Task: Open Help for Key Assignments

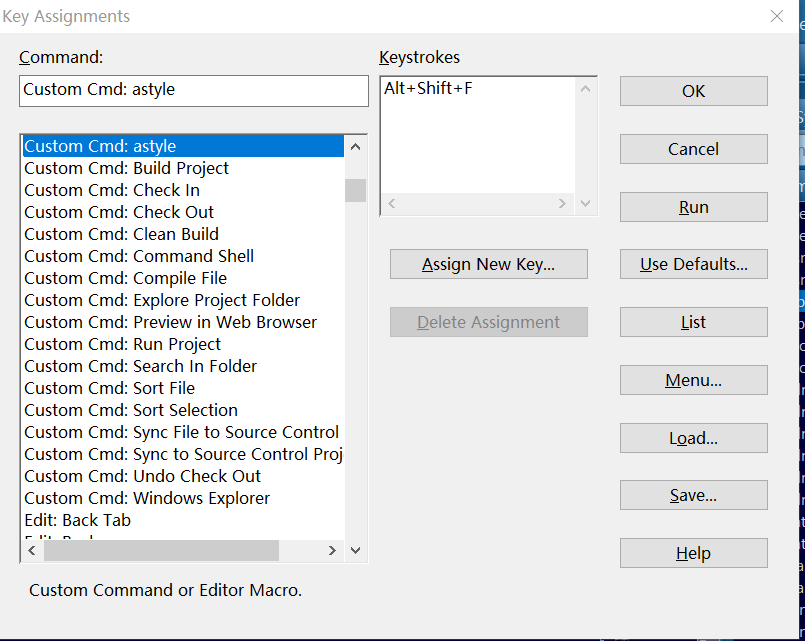Action: [693, 553]
